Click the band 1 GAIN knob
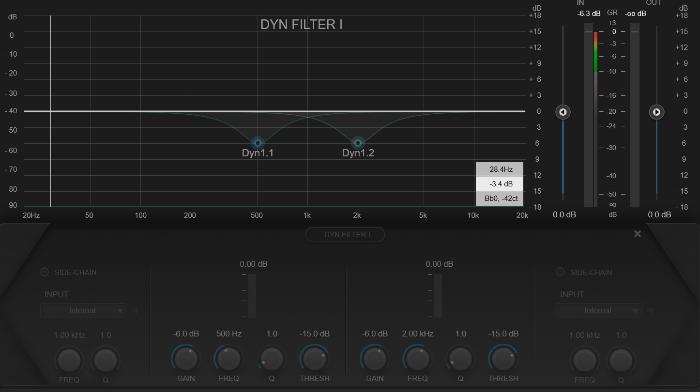Screen dimensions: 700x392 186,359
